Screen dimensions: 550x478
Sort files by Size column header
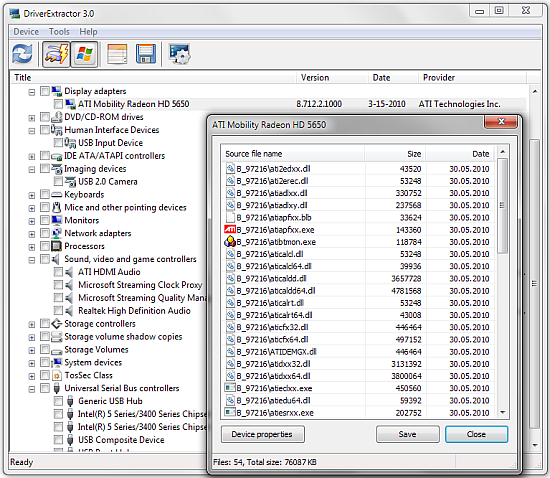coord(395,154)
